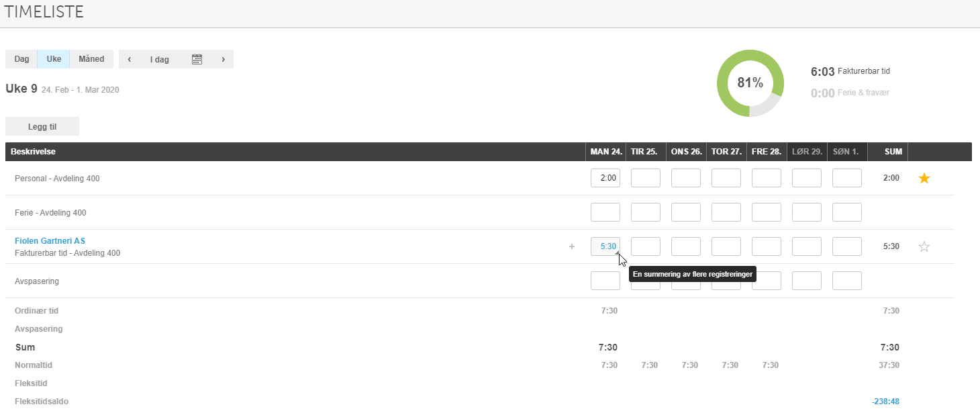This screenshot has width=980, height=417.
Task: Select the Avspasering entry row label
Action: [x=37, y=281]
